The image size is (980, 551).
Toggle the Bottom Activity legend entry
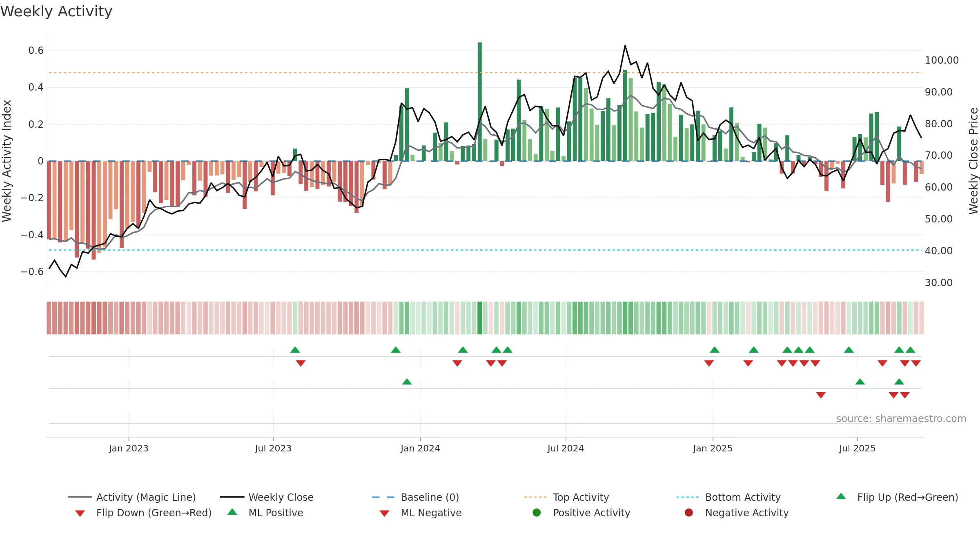pos(728,497)
